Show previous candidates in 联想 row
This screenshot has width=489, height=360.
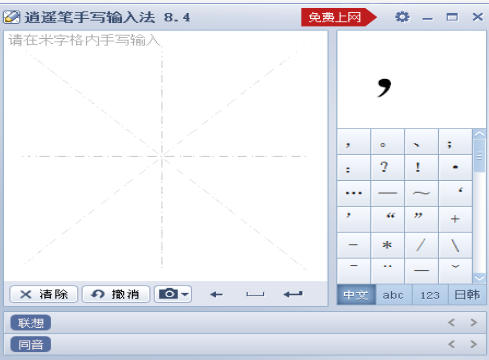(x=451, y=322)
